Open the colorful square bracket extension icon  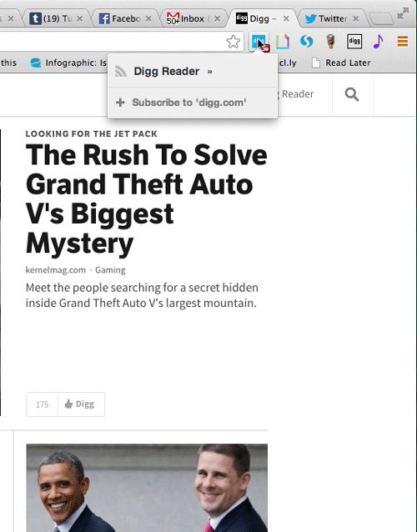click(x=283, y=42)
